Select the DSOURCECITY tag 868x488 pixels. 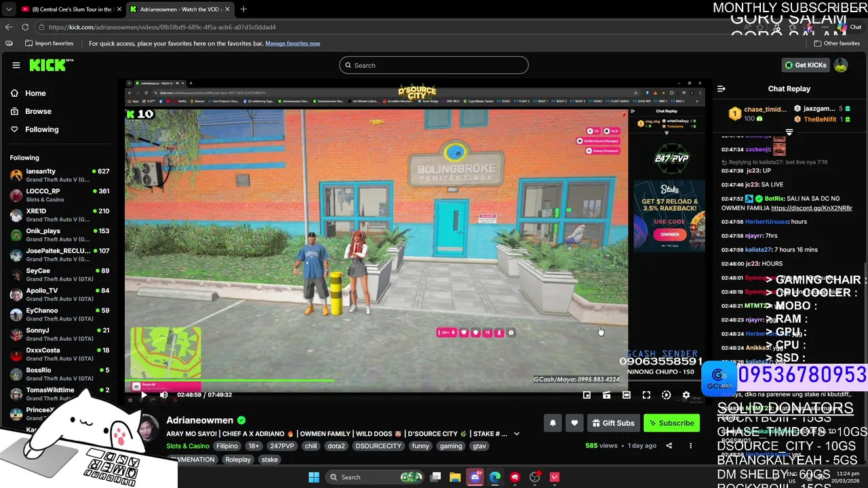380,446
